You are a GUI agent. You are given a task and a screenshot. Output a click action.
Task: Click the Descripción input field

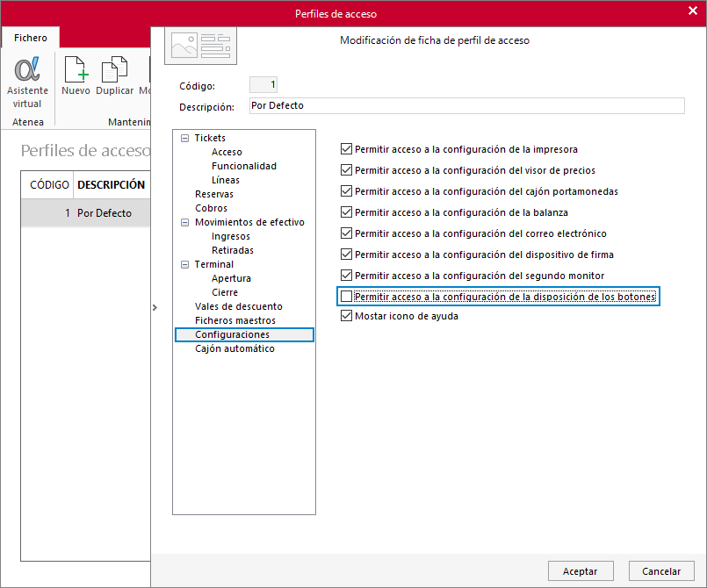466,106
